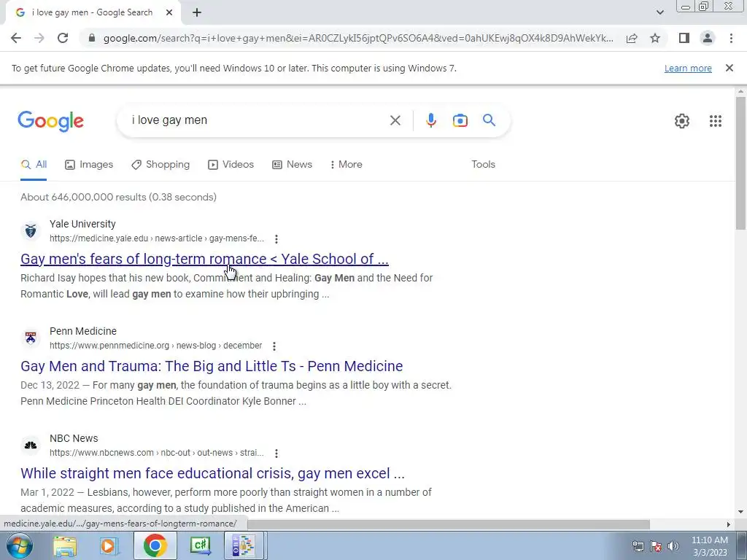747x560 pixels.
Task: Select the All results tab
Action: coord(34,164)
